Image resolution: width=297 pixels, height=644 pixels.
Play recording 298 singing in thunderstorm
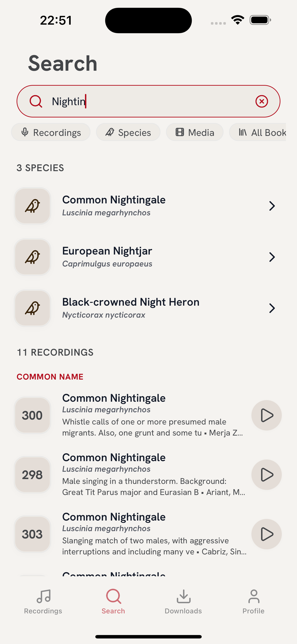click(x=267, y=475)
